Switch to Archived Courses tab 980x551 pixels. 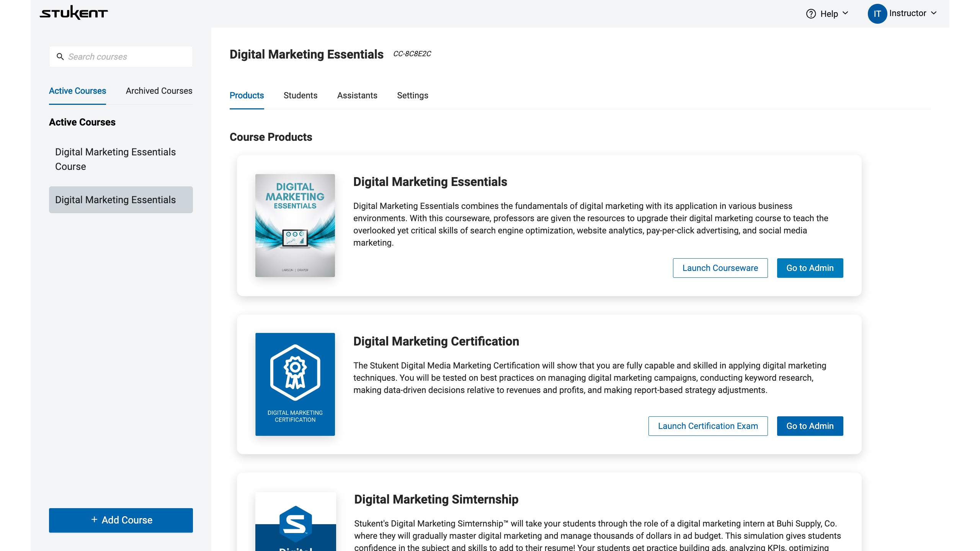coord(159,91)
